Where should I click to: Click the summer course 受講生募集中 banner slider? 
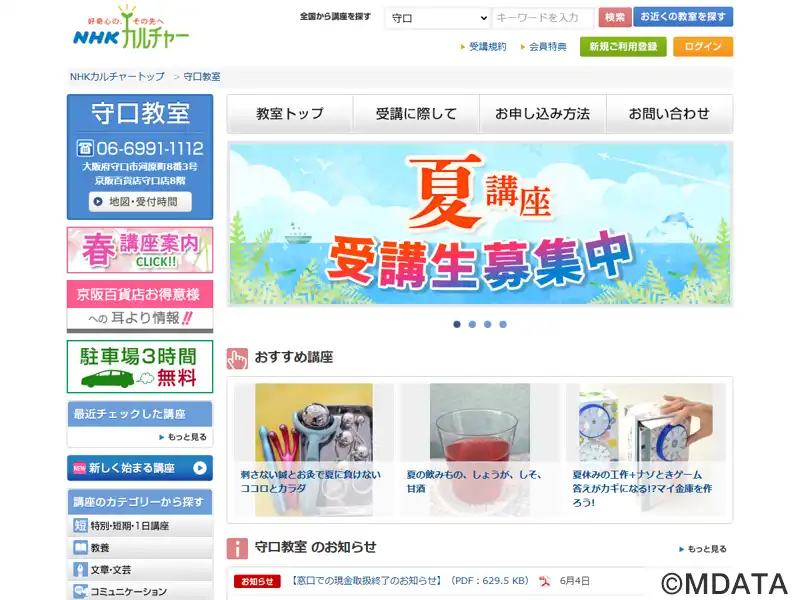point(480,224)
